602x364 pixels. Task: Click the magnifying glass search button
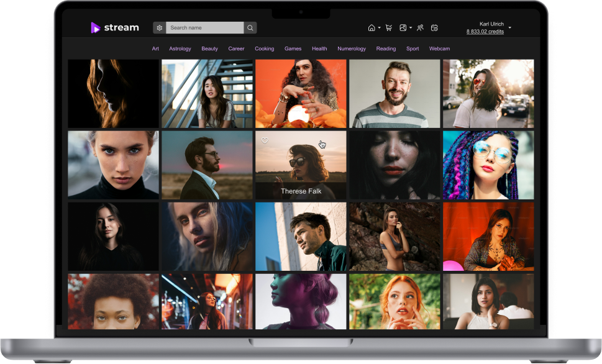point(250,28)
